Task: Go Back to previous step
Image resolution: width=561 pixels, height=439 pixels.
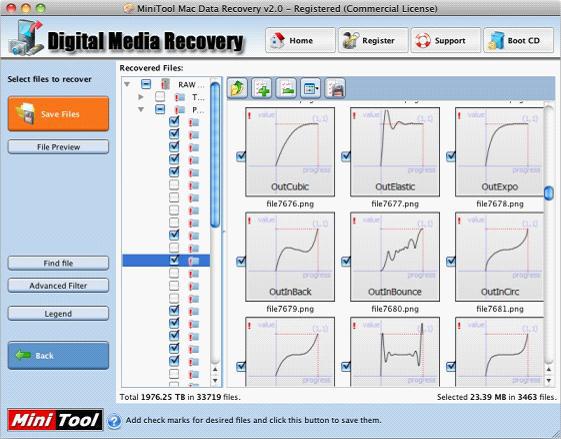Action: pos(58,355)
